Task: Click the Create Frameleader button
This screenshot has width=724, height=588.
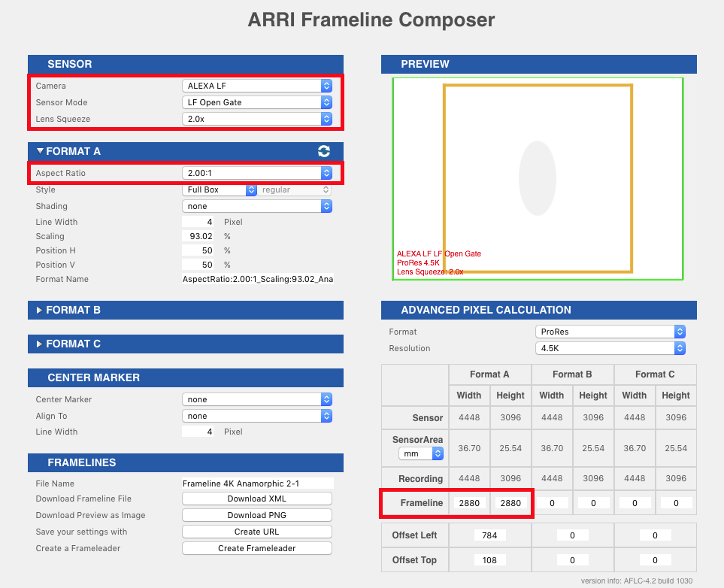Action: click(256, 548)
